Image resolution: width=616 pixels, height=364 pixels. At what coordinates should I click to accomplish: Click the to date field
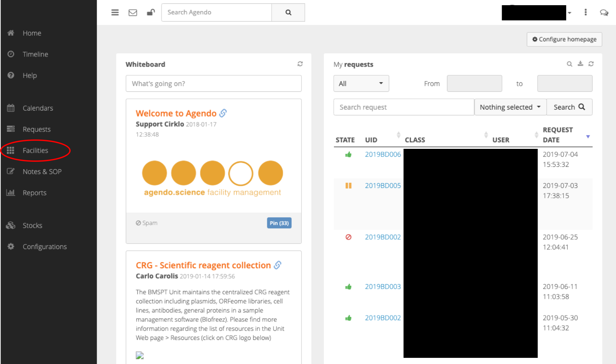coord(565,83)
